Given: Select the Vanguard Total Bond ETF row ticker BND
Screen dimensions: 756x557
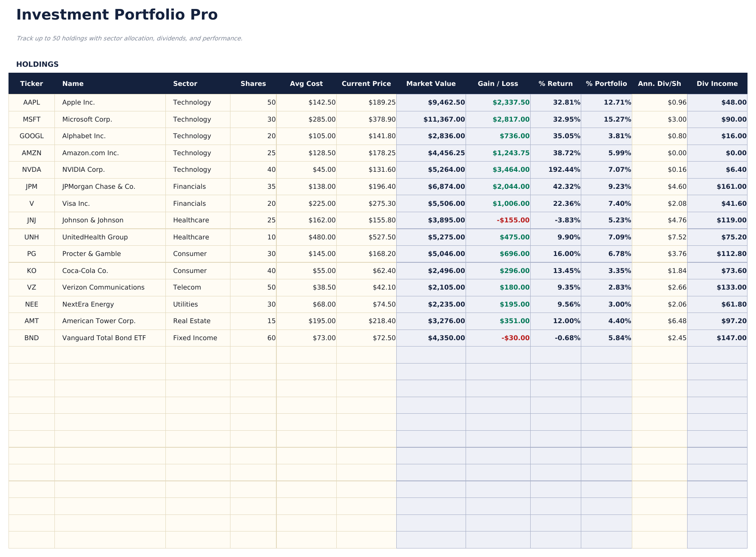Looking at the screenshot, I should click(31, 338).
